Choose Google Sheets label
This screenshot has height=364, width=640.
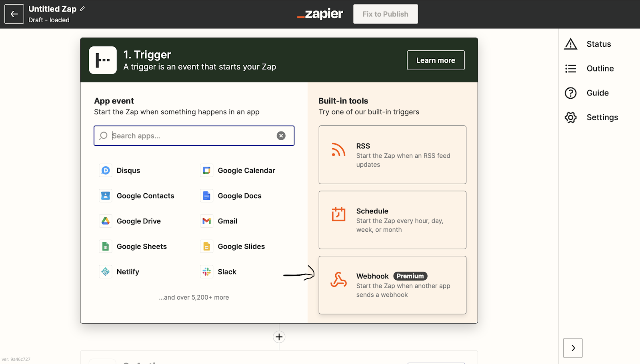(142, 247)
